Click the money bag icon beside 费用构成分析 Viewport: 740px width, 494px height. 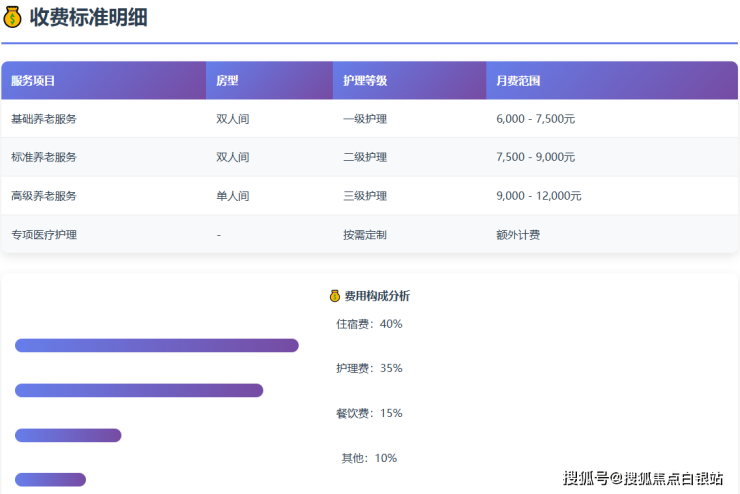pyautogui.click(x=335, y=296)
